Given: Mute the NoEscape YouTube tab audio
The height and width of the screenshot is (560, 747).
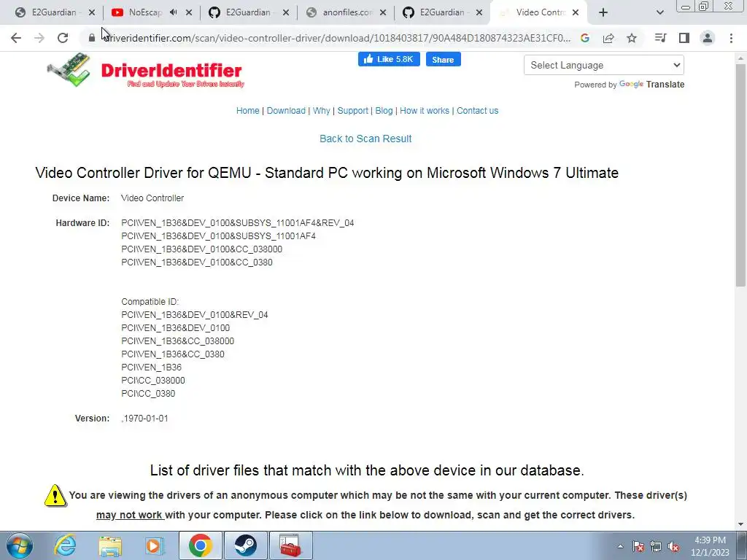Looking at the screenshot, I should pyautogui.click(x=174, y=12).
